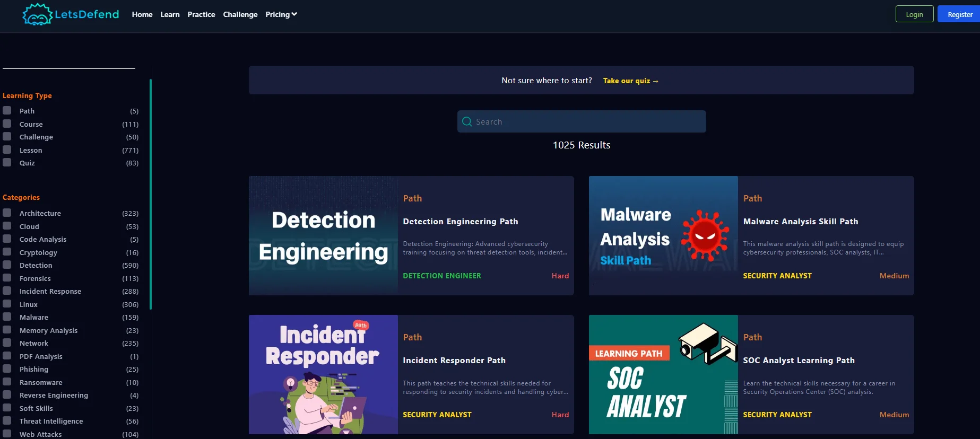Enable the Memory Analysis category filter
This screenshot has height=439, width=980.
coord(7,330)
